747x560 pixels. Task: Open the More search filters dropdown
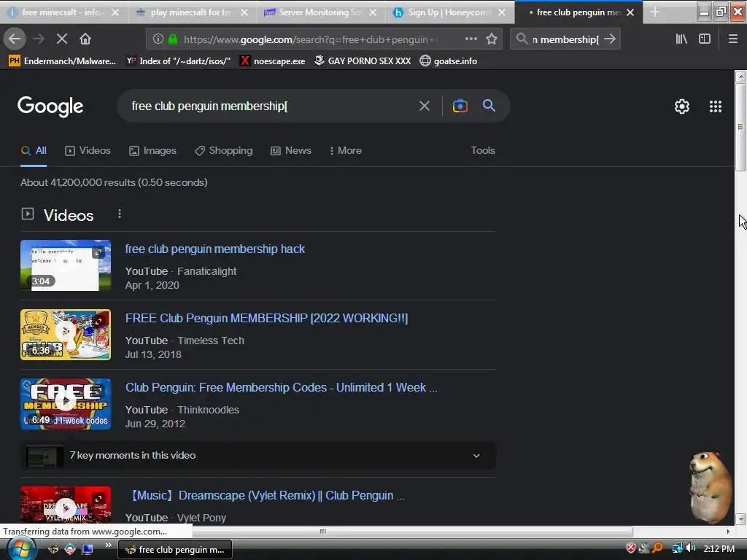(345, 150)
